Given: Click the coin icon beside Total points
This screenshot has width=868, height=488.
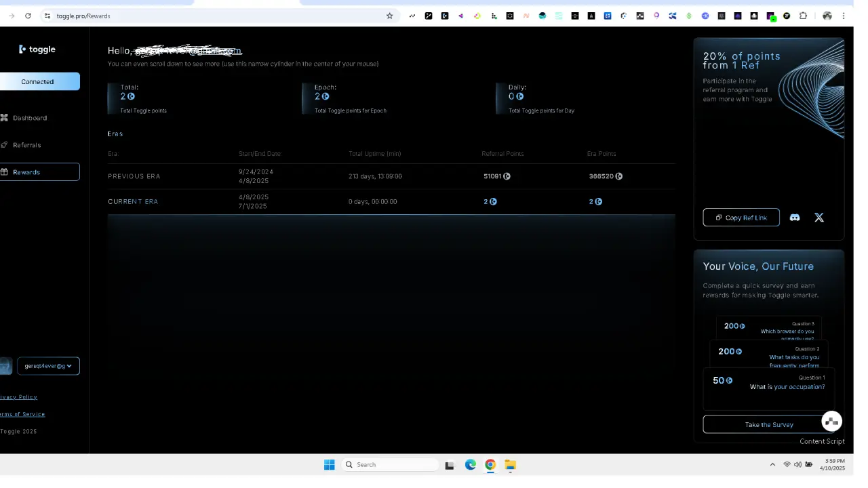Looking at the screenshot, I should (x=132, y=96).
